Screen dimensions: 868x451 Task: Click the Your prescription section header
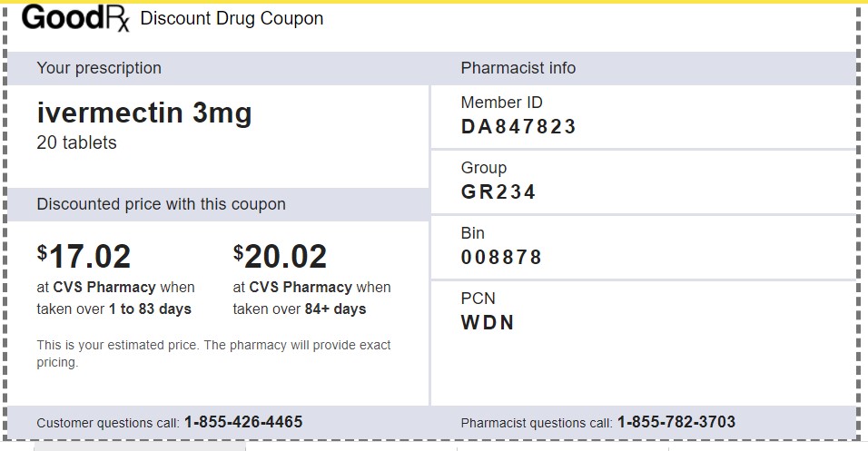pos(99,68)
